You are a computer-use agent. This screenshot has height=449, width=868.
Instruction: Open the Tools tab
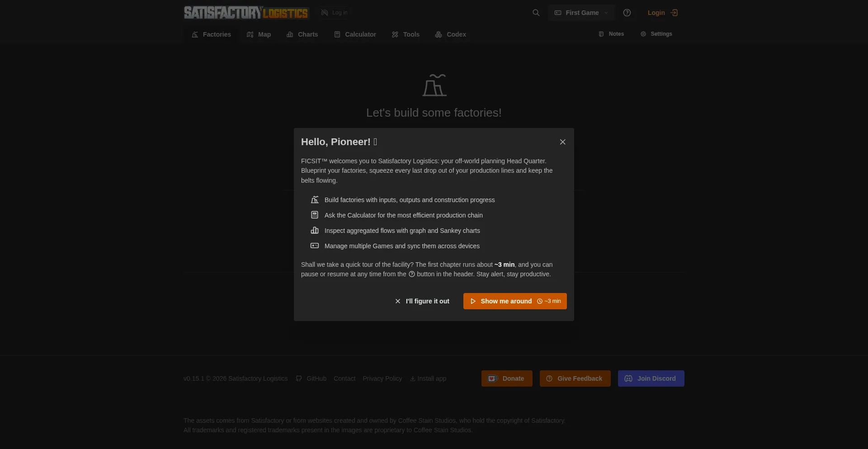coord(406,34)
